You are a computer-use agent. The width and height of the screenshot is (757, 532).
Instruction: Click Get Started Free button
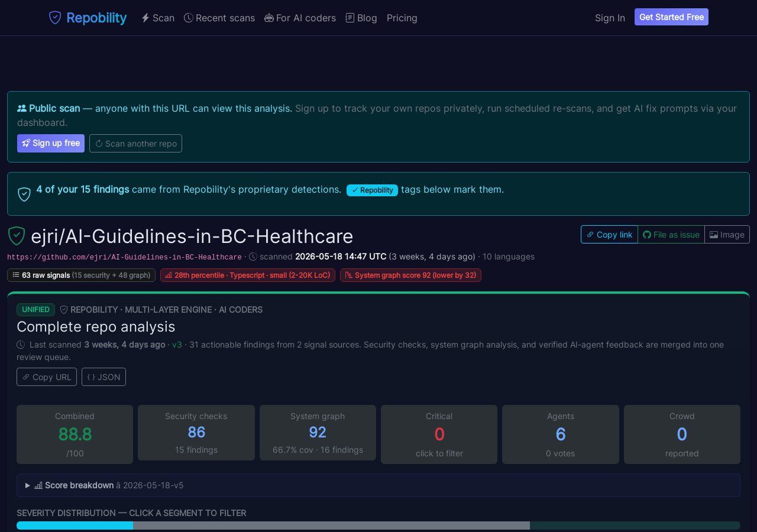[671, 17]
